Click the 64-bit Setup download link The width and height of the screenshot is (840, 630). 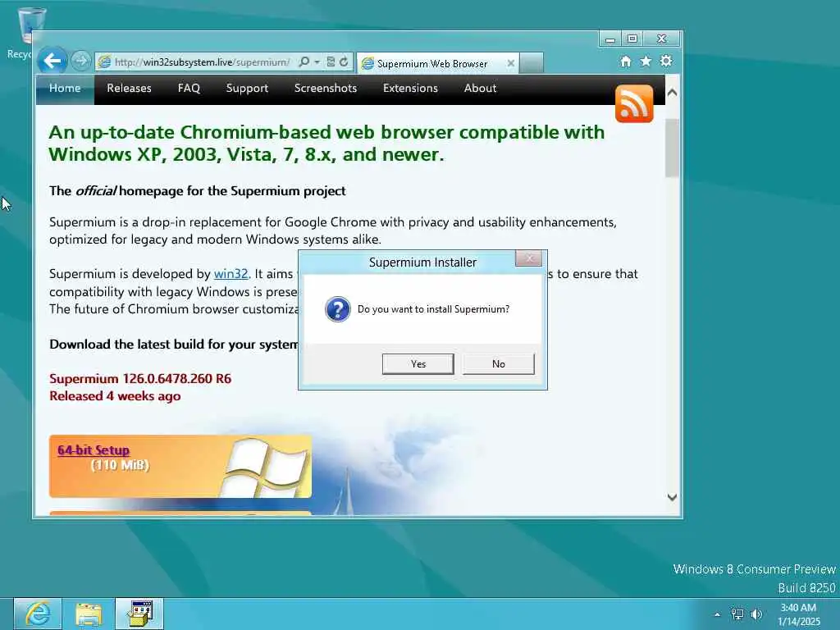pyautogui.click(x=94, y=450)
